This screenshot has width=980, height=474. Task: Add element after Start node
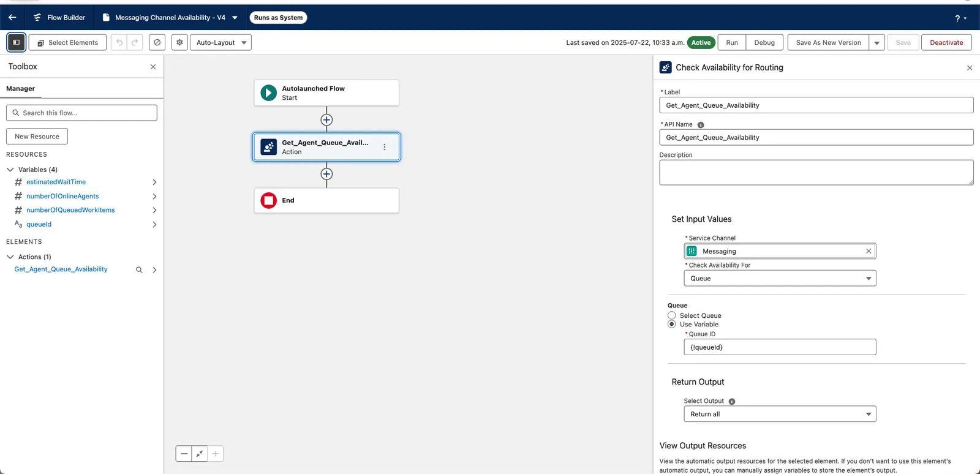point(326,120)
